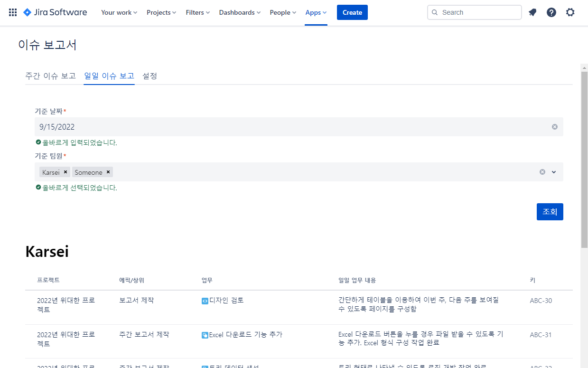Click the project cell in the ABC-30 row
Image resolution: width=588 pixels, height=368 pixels.
pos(66,305)
